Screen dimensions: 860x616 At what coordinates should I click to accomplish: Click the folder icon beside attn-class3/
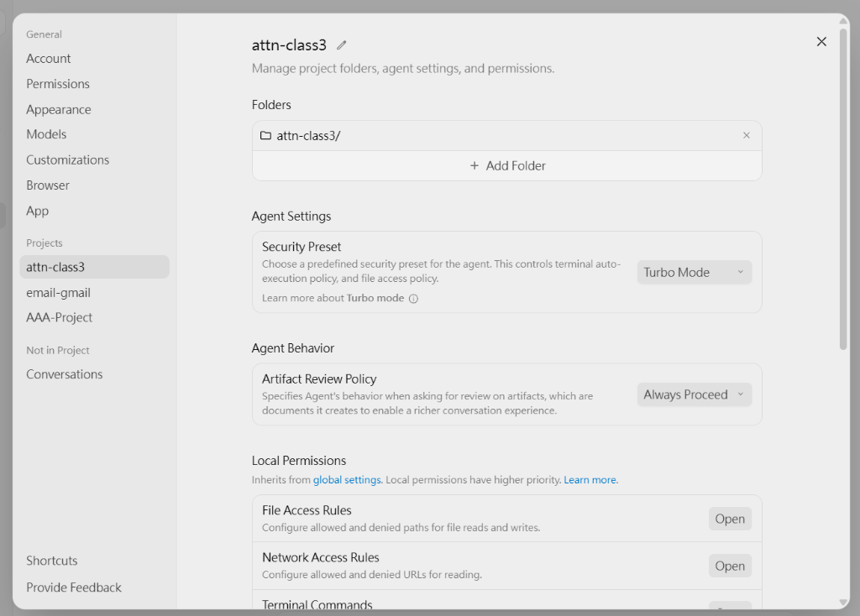click(x=265, y=135)
